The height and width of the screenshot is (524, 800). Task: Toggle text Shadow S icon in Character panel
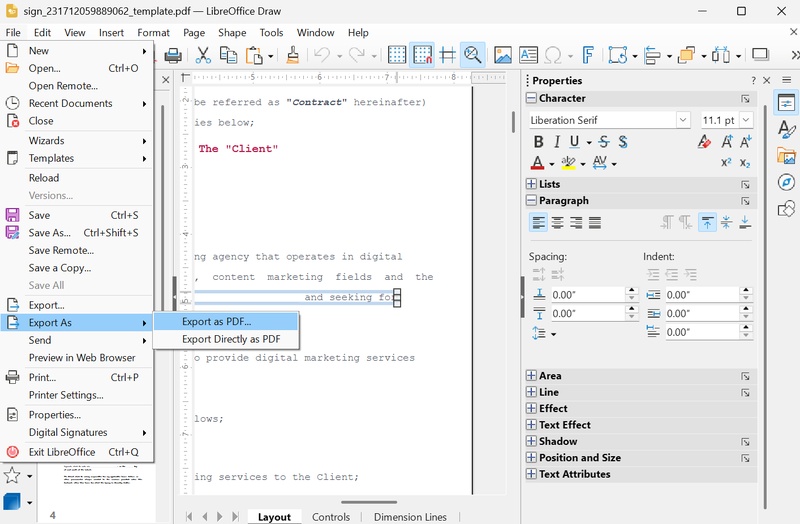tap(622, 142)
